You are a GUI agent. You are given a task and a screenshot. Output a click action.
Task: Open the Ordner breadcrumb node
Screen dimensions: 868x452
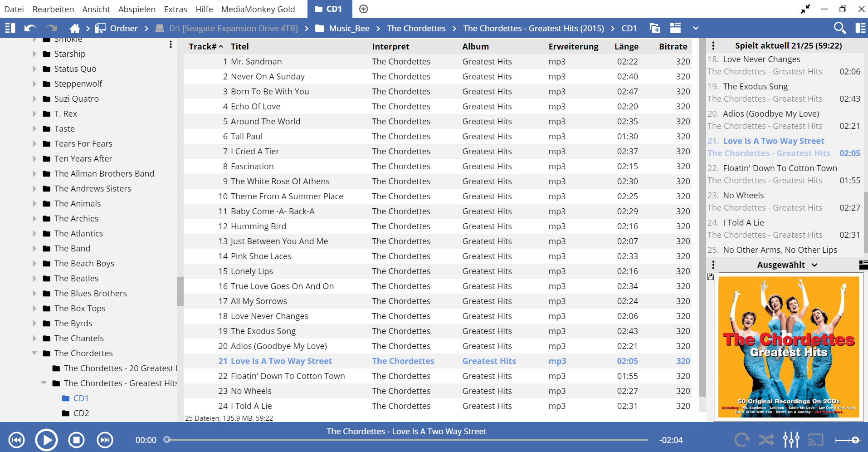point(117,28)
